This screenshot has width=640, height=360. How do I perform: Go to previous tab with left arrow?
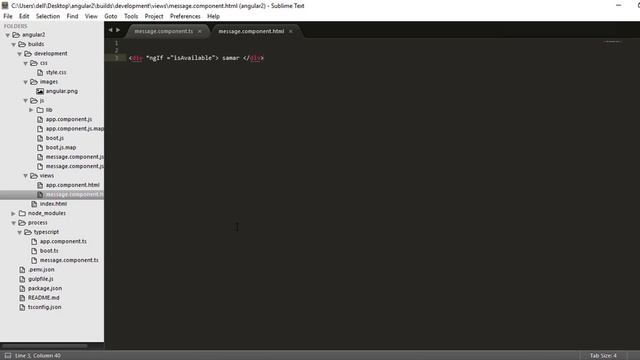[x=110, y=30]
